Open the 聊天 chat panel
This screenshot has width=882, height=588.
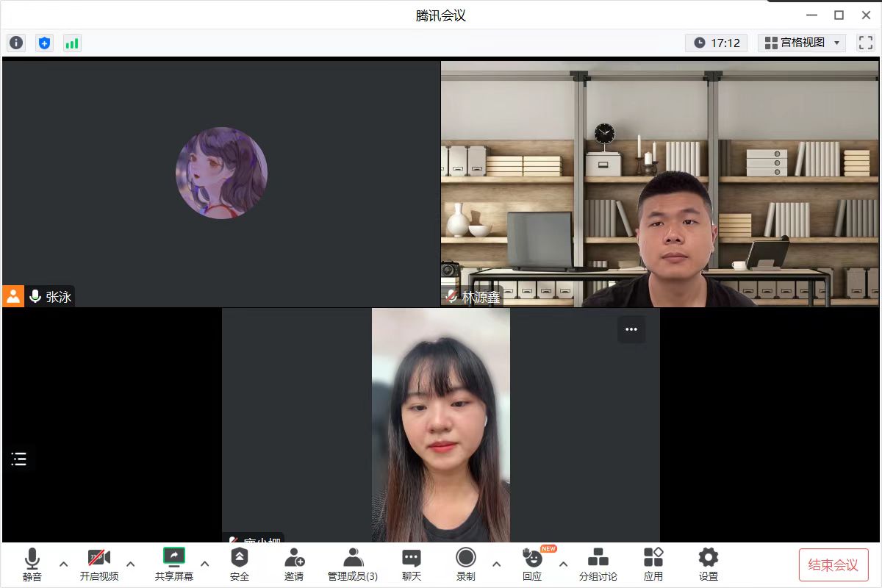point(412,564)
